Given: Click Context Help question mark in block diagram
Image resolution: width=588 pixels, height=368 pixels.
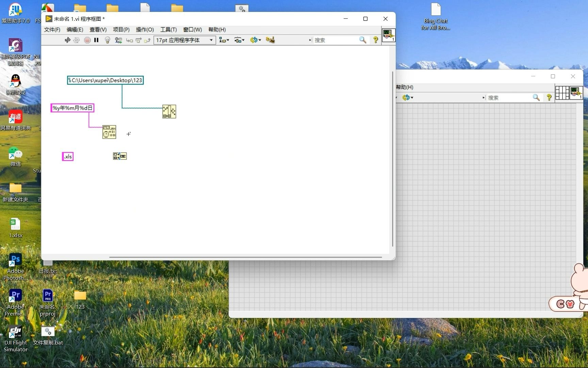Looking at the screenshot, I should click(x=376, y=40).
